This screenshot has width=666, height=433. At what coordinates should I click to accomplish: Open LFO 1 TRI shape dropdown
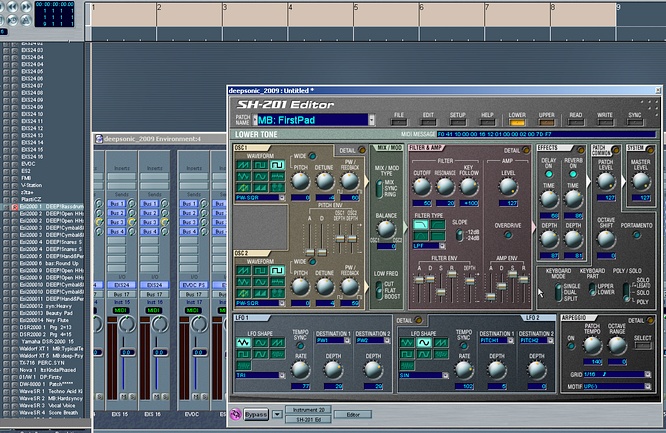282,375
